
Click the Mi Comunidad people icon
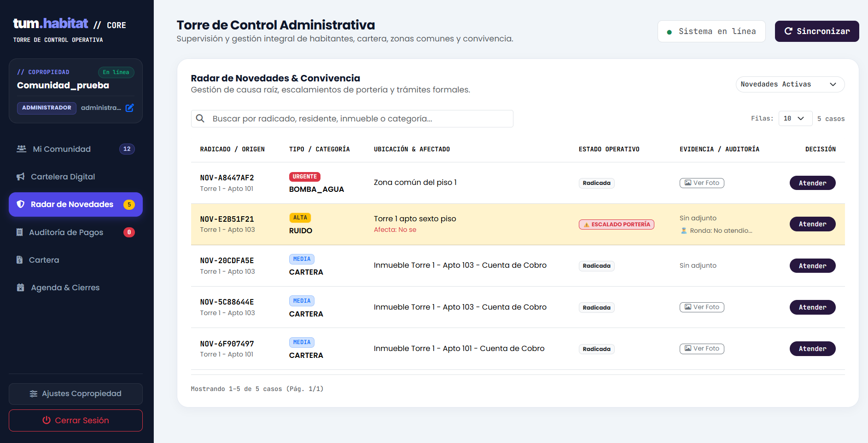pyautogui.click(x=21, y=149)
